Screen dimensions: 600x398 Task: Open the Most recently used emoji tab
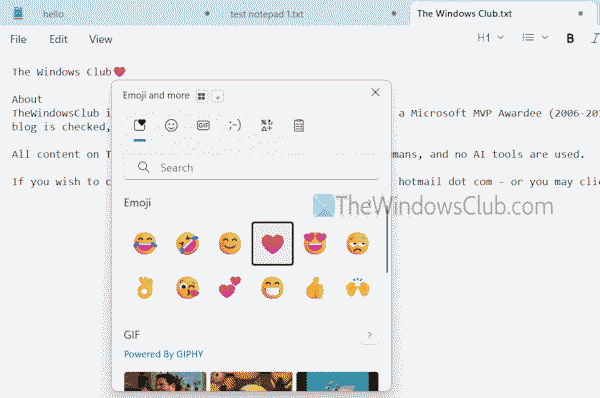(140, 125)
